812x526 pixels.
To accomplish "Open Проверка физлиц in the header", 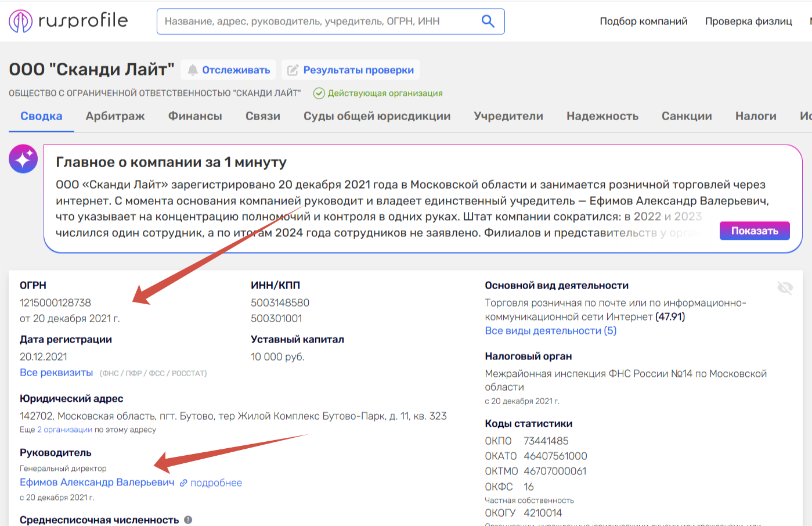I will pos(749,21).
